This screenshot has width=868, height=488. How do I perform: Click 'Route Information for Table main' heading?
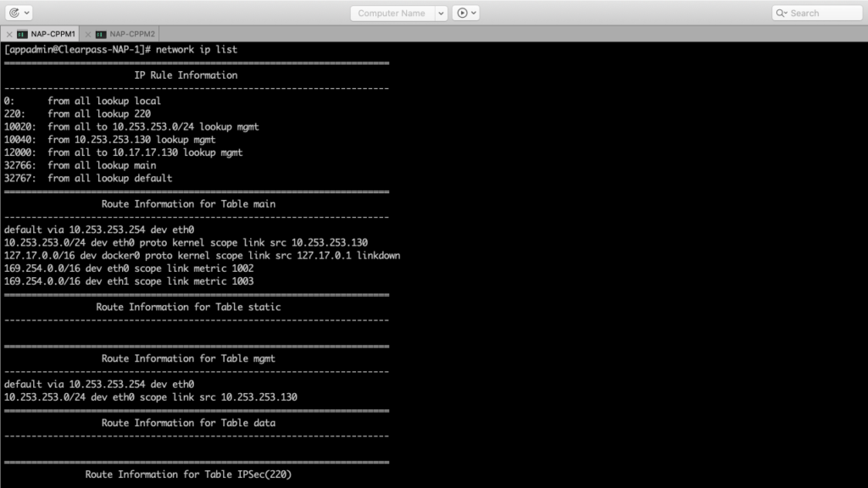188,204
